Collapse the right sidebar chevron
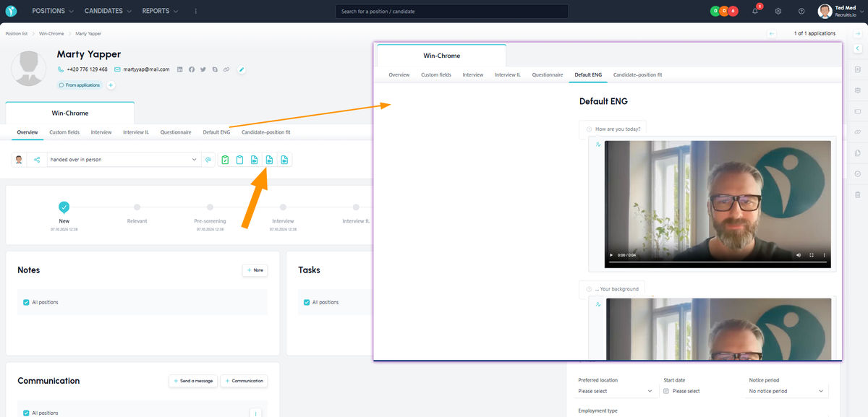The image size is (868, 417). point(858,48)
